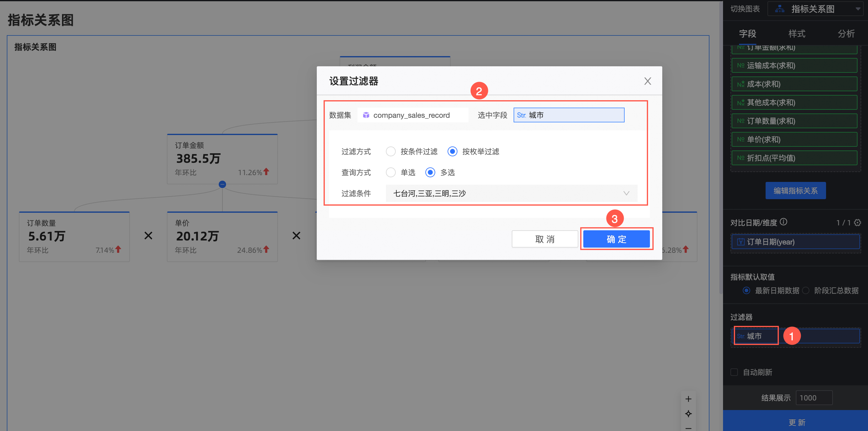Click the zoom-in plus icon on the canvas
This screenshot has height=431, width=868.
(688, 399)
